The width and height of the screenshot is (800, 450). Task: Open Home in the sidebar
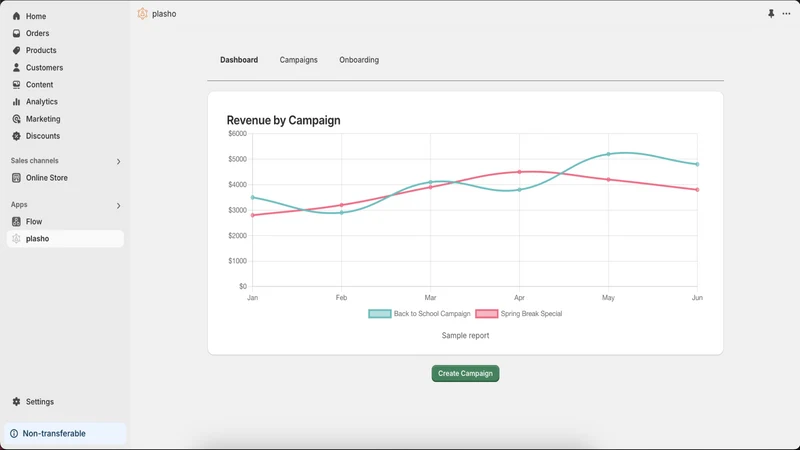click(36, 16)
